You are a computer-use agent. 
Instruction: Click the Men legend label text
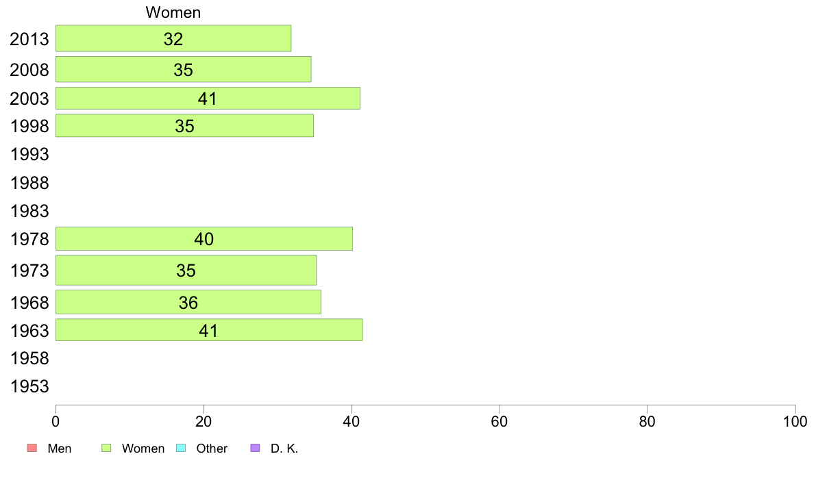coord(59,449)
